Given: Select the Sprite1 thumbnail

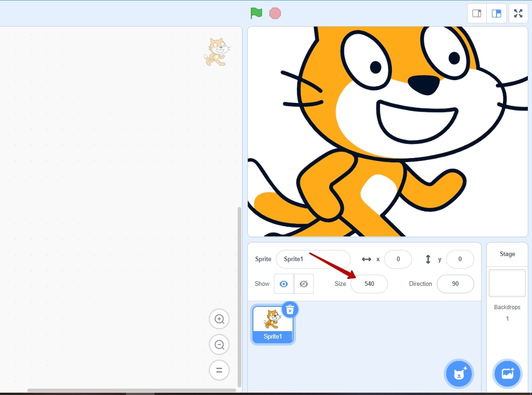Looking at the screenshot, I should [x=273, y=325].
